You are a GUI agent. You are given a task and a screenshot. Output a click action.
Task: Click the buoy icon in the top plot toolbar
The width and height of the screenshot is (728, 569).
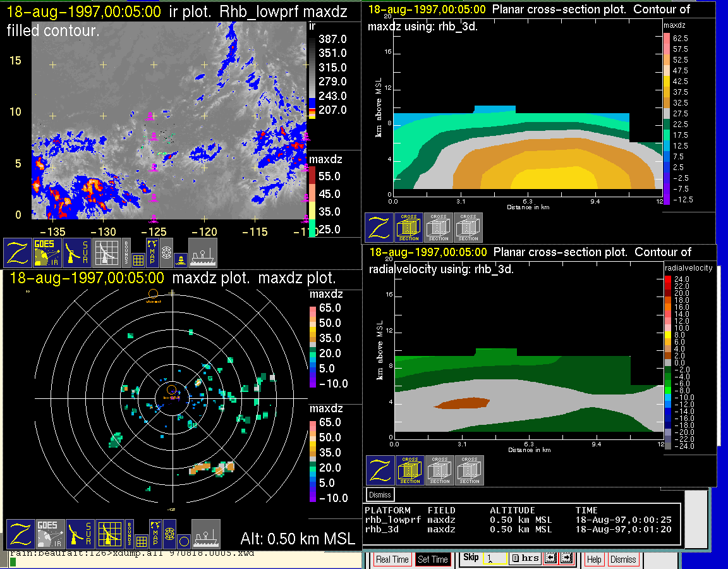click(x=181, y=260)
